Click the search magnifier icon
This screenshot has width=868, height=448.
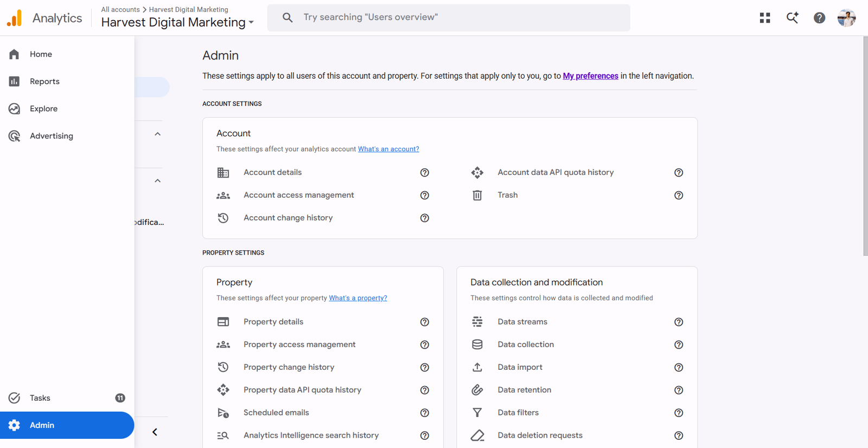(x=288, y=17)
